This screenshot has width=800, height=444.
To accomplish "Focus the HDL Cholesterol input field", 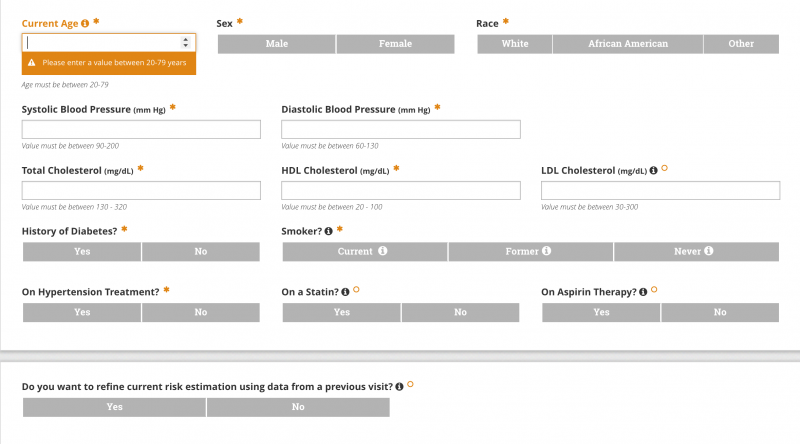I will click(x=401, y=190).
